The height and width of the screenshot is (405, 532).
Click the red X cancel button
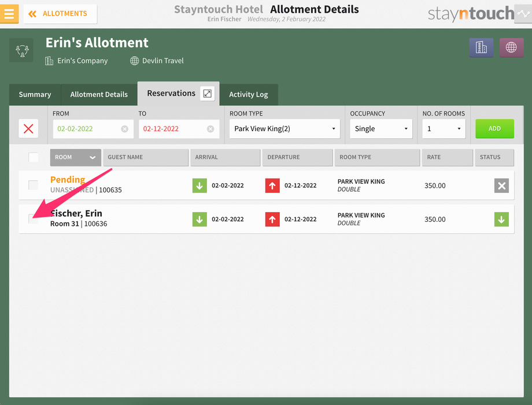pos(28,129)
